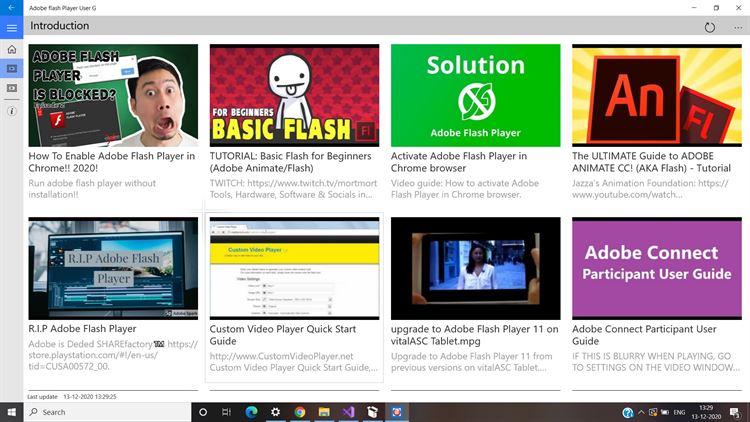Select description 'Adobe is Deded SHAREfactory'
750x422 pixels.
coord(113,355)
